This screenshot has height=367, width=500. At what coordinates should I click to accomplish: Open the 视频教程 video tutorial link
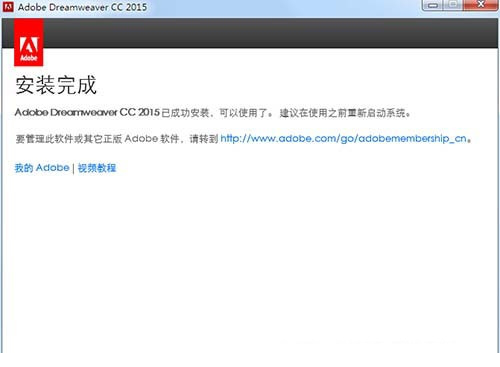(97, 168)
